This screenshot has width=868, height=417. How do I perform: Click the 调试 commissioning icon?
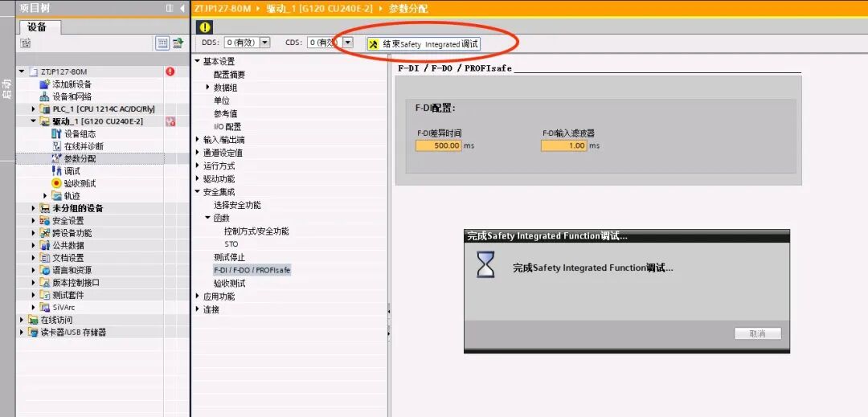[x=56, y=171]
